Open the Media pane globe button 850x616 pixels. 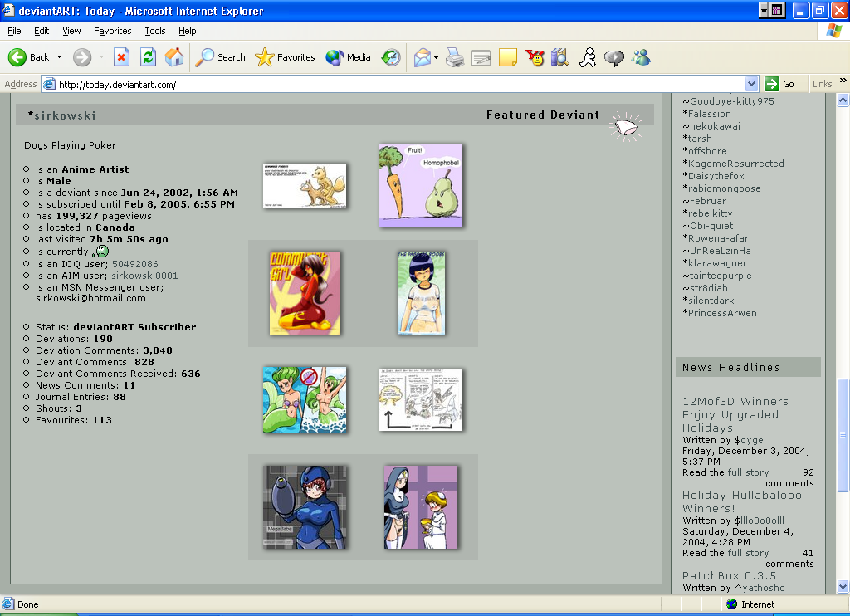point(348,57)
